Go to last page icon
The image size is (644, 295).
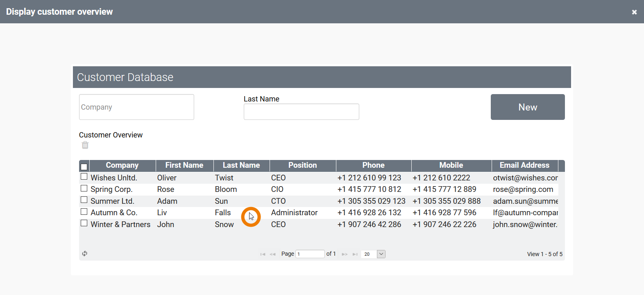[x=355, y=254]
